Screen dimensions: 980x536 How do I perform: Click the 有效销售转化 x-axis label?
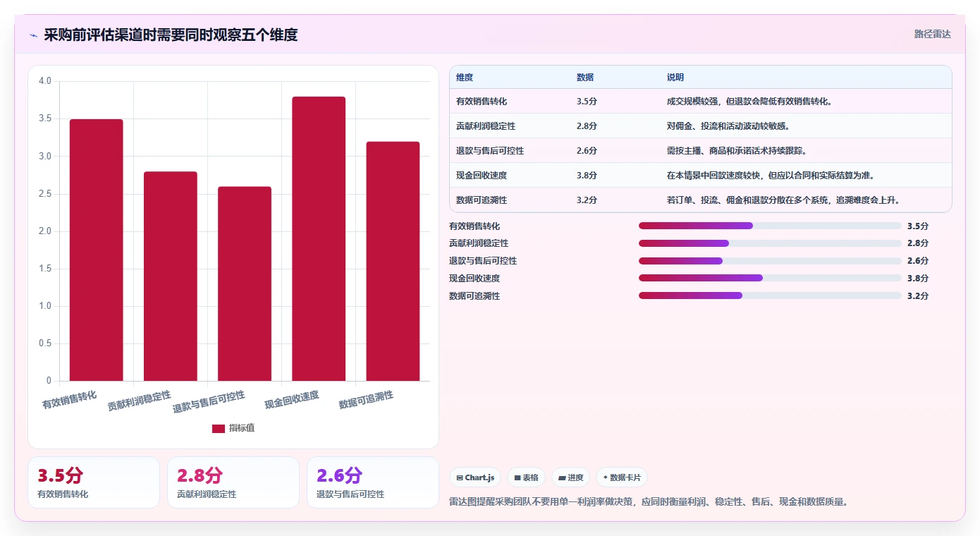pyautogui.click(x=69, y=400)
